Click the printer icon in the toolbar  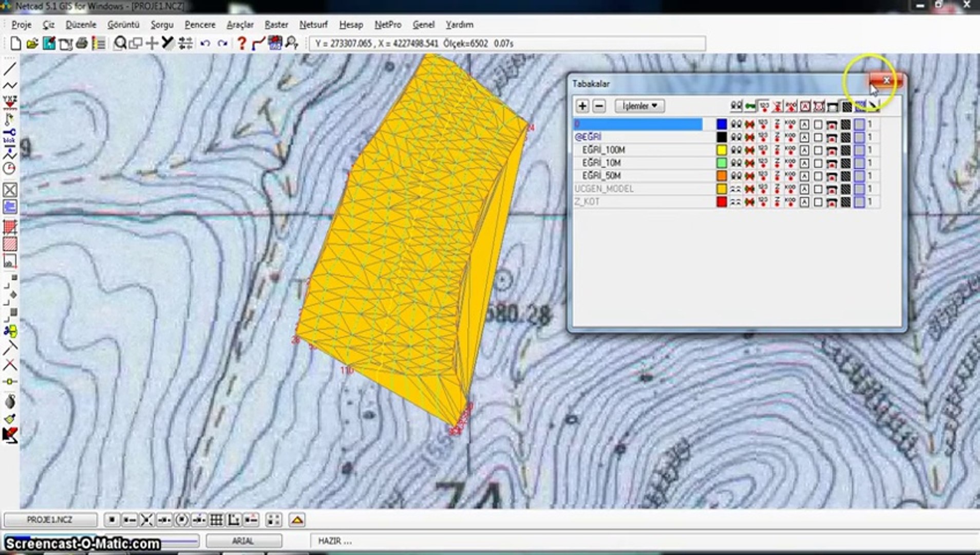pos(82,44)
